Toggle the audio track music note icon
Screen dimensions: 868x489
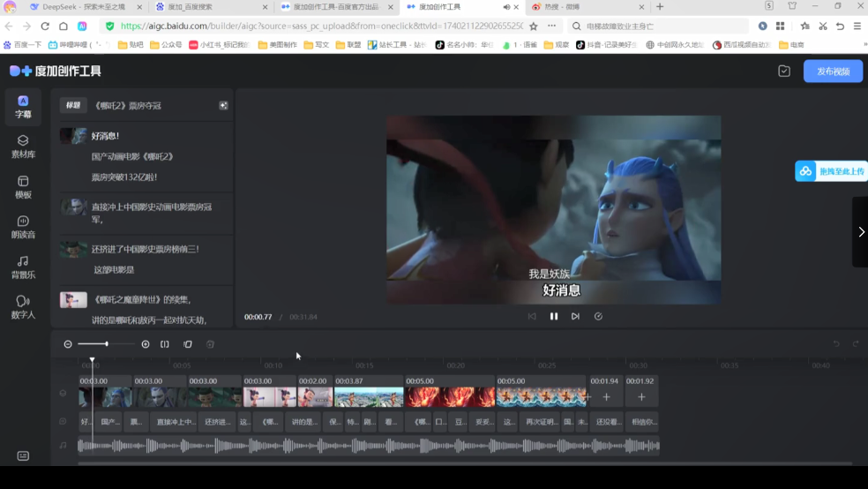coord(63,446)
